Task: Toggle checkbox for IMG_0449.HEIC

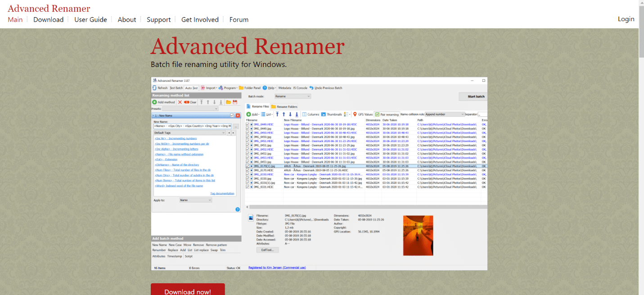Action: coord(248,124)
